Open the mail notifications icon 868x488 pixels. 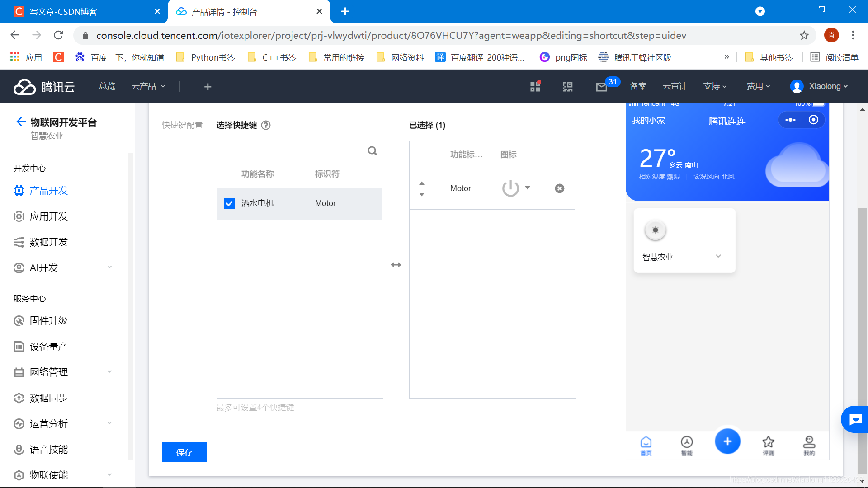[x=601, y=87]
